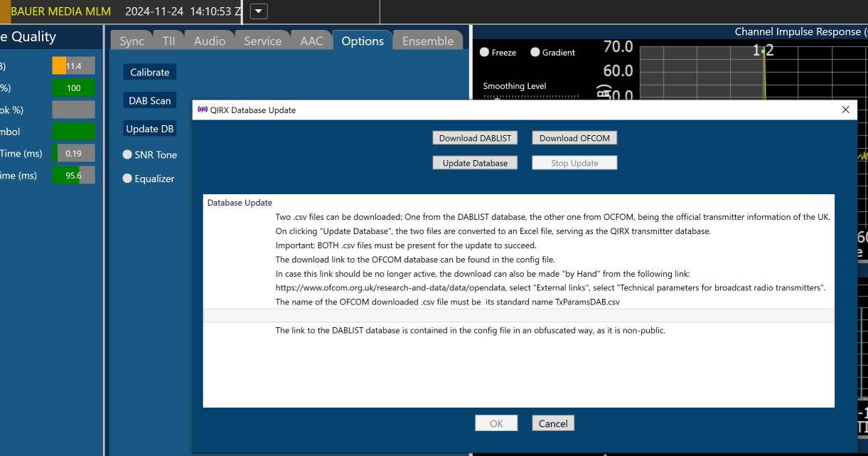Start a DAB Scan
Viewport: 868px width, 456px height.
pos(149,100)
